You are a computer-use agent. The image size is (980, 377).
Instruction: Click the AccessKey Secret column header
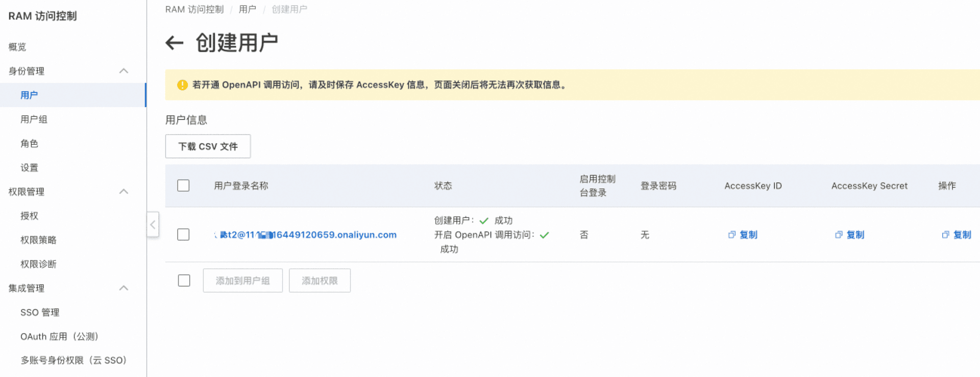point(869,186)
